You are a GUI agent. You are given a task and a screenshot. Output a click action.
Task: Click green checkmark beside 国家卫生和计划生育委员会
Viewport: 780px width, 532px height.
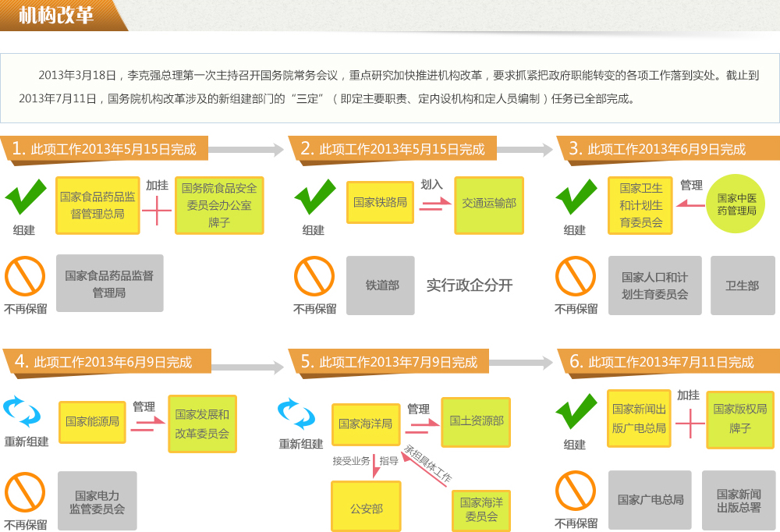coord(576,197)
